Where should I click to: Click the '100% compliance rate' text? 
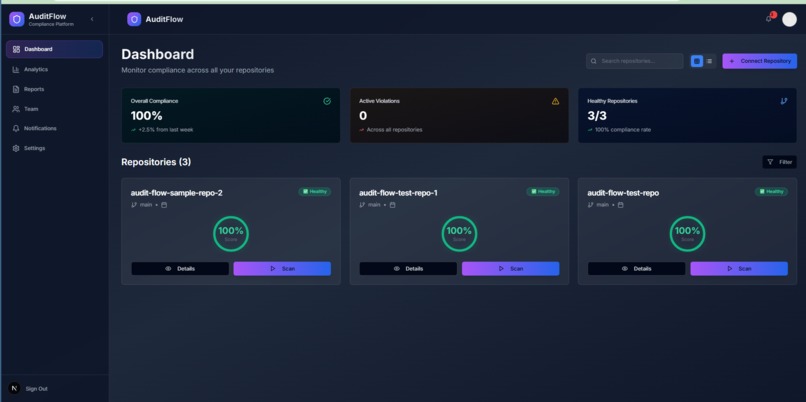click(x=622, y=130)
